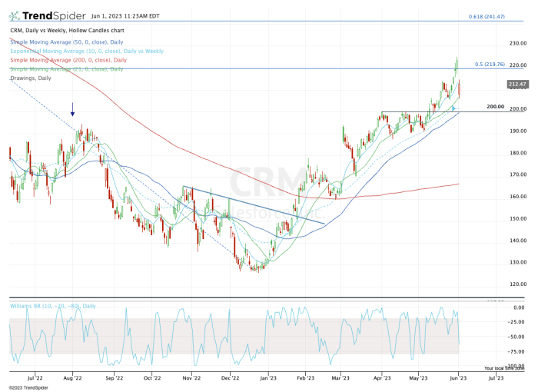
Task: Click the TrendSpider logo icon
Action: click(x=14, y=15)
